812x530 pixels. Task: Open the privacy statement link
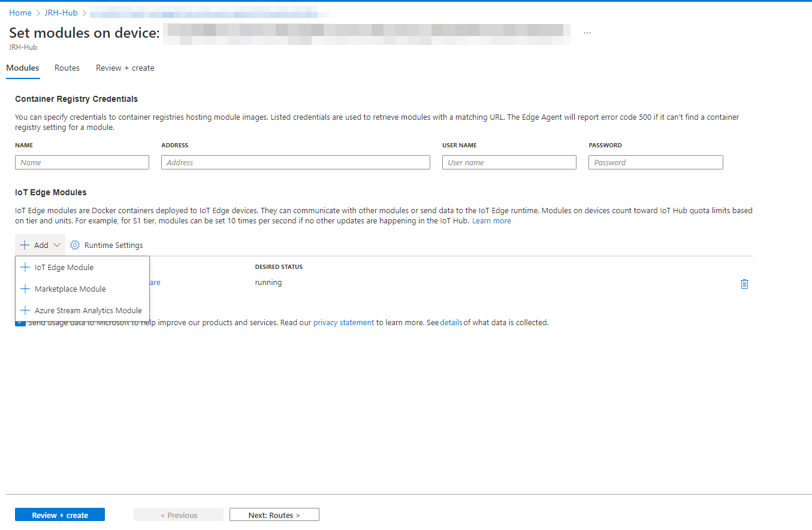coord(343,322)
